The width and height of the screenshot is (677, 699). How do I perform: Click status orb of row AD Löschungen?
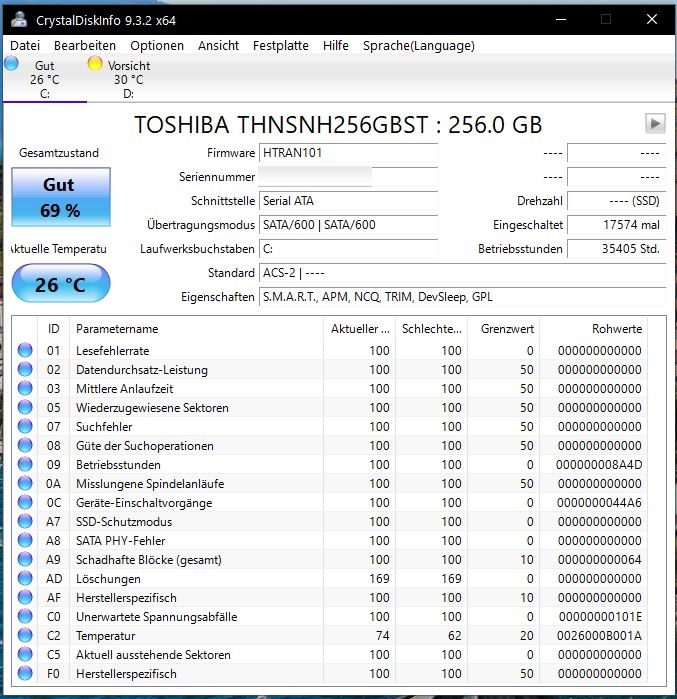[25, 578]
